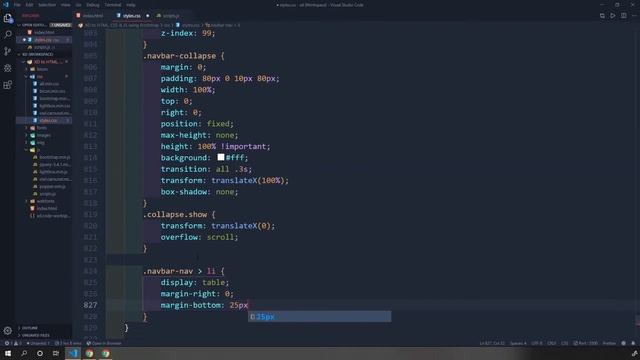Collapse the XD workspace section header

coord(44,54)
